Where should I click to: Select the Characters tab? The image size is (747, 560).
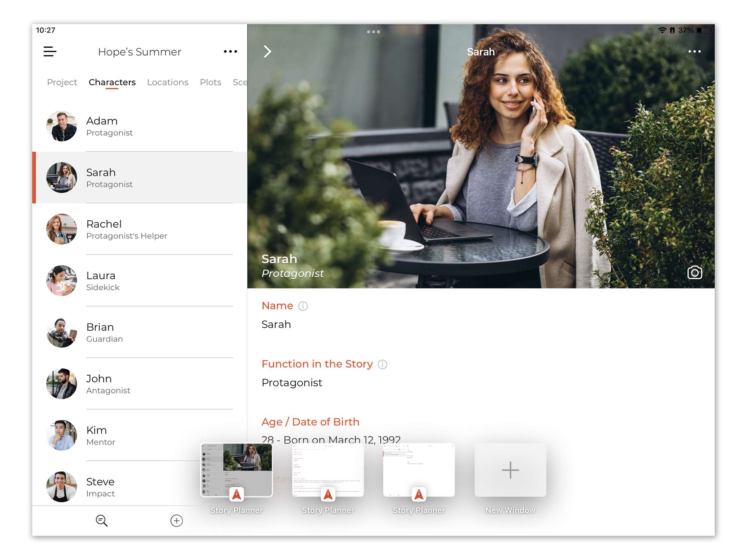pyautogui.click(x=112, y=82)
